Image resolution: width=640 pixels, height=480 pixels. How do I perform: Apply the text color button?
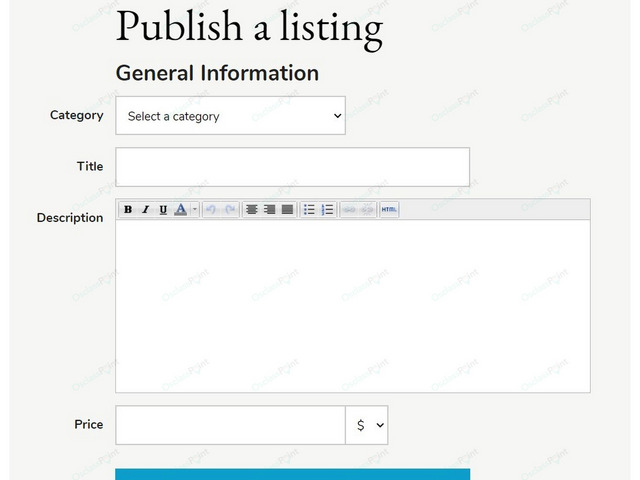(x=181, y=210)
